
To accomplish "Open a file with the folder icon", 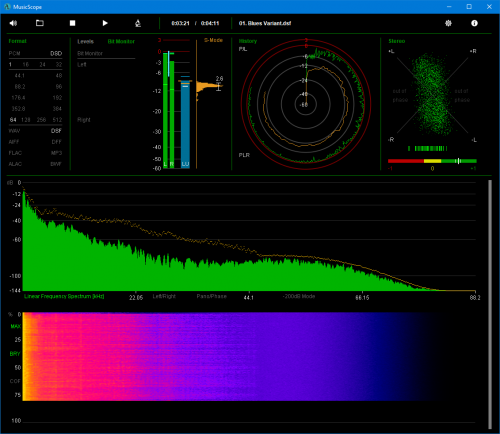I will point(40,23).
